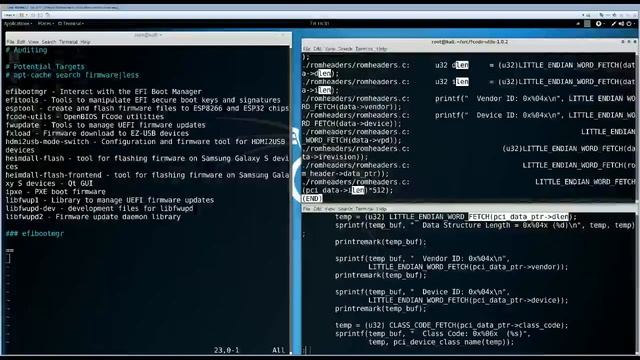The height and width of the screenshot is (360, 640).
Task: Click the workspace indicator square in the top bar
Action: [587, 24]
